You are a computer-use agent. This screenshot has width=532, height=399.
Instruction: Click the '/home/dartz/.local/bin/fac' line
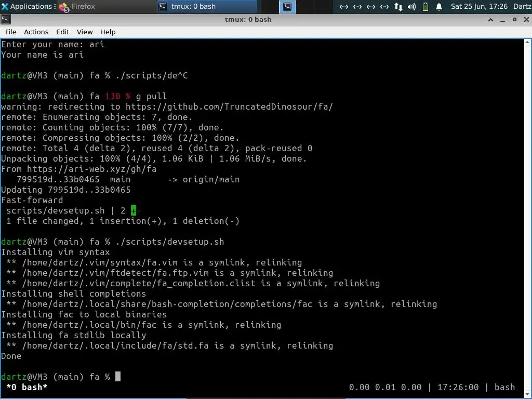coord(143,325)
